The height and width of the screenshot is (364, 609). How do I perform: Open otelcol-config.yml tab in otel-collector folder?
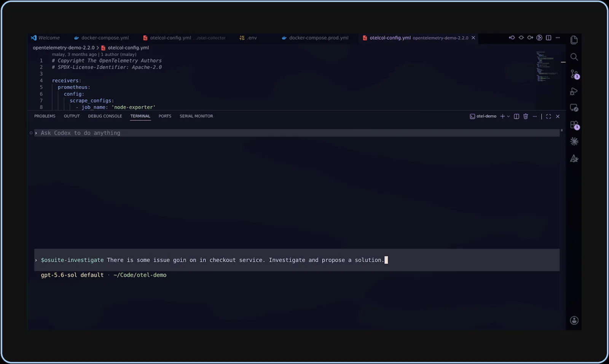(x=184, y=38)
